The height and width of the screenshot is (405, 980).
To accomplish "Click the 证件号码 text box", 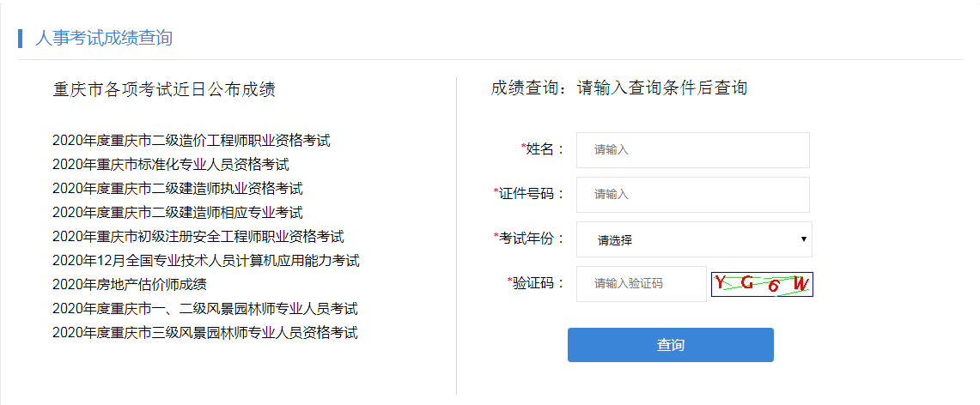I will tap(692, 195).
